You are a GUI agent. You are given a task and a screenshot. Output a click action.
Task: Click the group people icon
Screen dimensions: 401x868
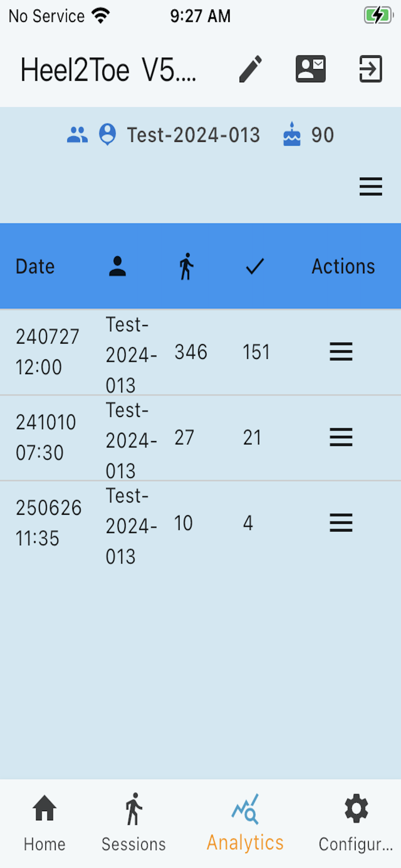point(77,135)
